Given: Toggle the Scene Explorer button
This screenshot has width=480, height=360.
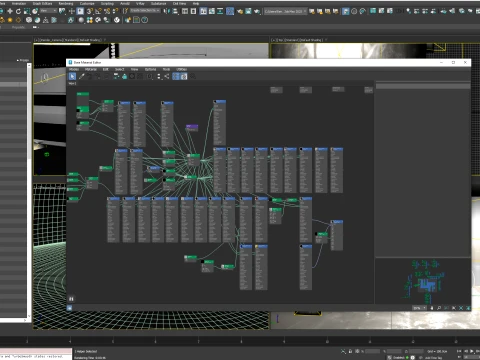Looking at the screenshot, I should pos(185,11).
